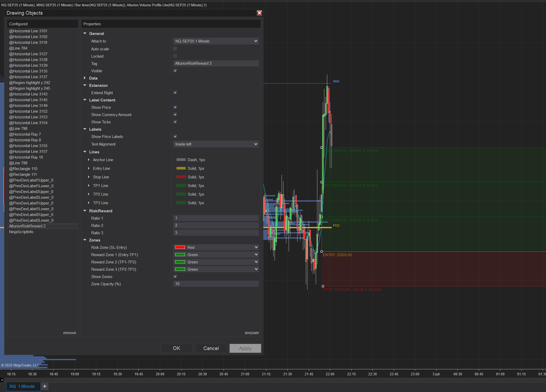Switch to the NQ 1 Minute tab
This screenshot has width=546, height=392.
click(x=22, y=386)
